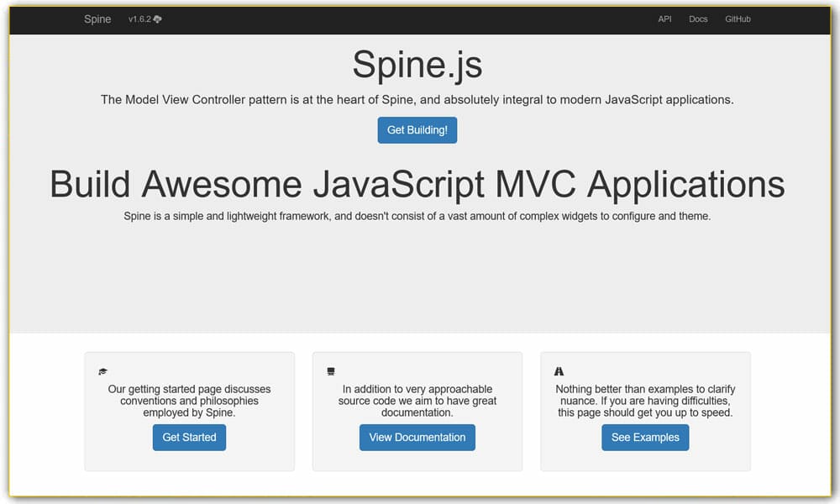
Task: Click the book icon above documentation text
Action: coord(330,370)
